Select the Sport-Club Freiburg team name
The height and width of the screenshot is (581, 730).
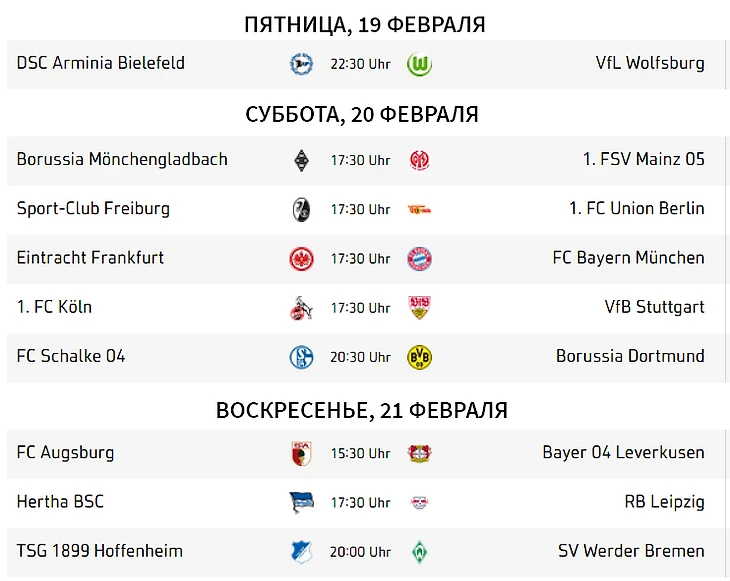(x=93, y=209)
